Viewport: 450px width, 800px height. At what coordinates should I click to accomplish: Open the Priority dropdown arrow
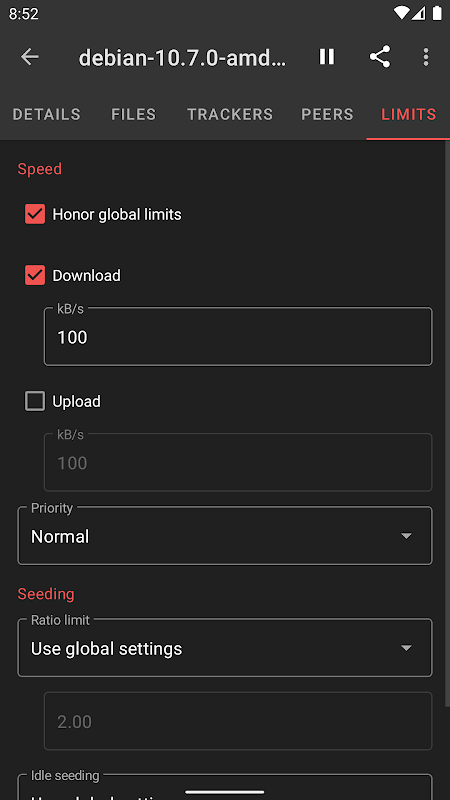click(x=406, y=536)
